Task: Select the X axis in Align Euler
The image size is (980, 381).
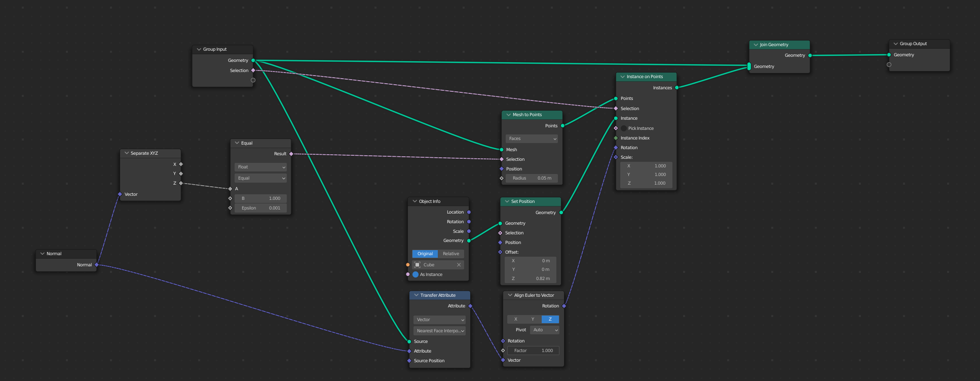Action: tap(516, 319)
